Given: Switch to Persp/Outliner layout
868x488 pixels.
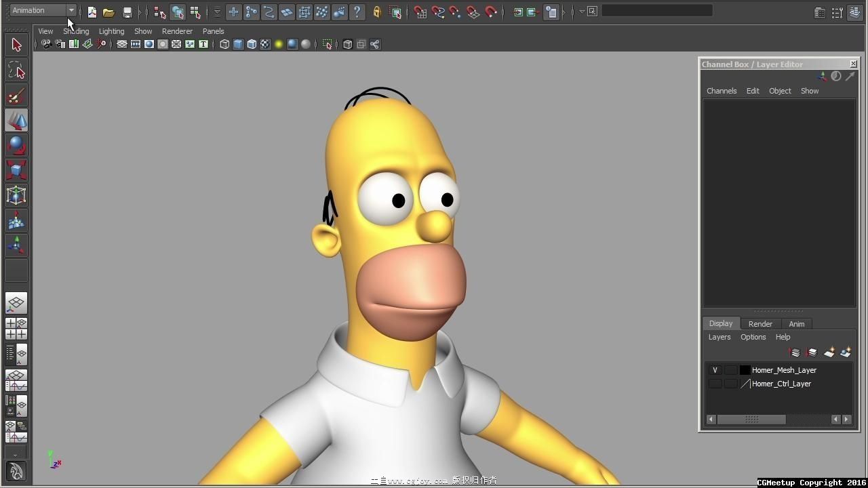Looking at the screenshot, I should coord(16,354).
